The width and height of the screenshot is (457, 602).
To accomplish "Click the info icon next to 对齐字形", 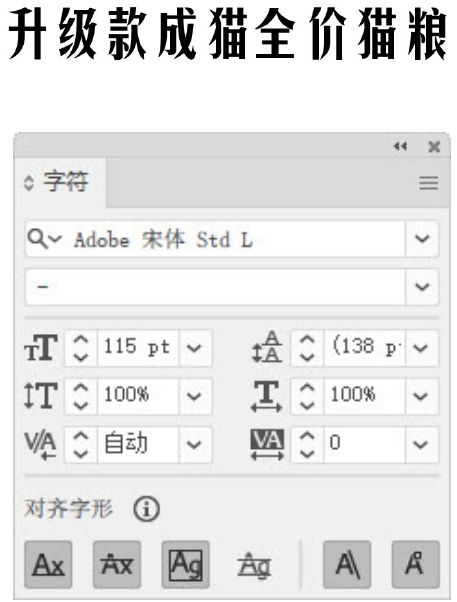I will click(146, 509).
